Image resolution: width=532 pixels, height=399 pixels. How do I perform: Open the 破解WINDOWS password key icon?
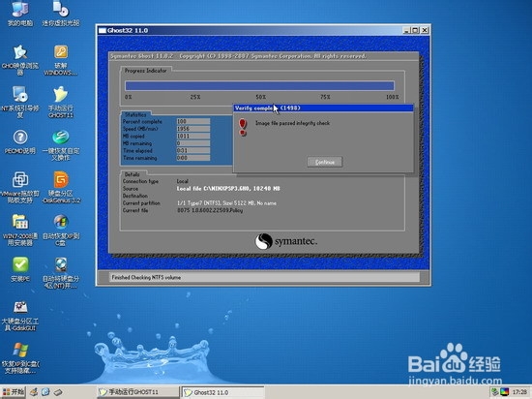coord(61,59)
